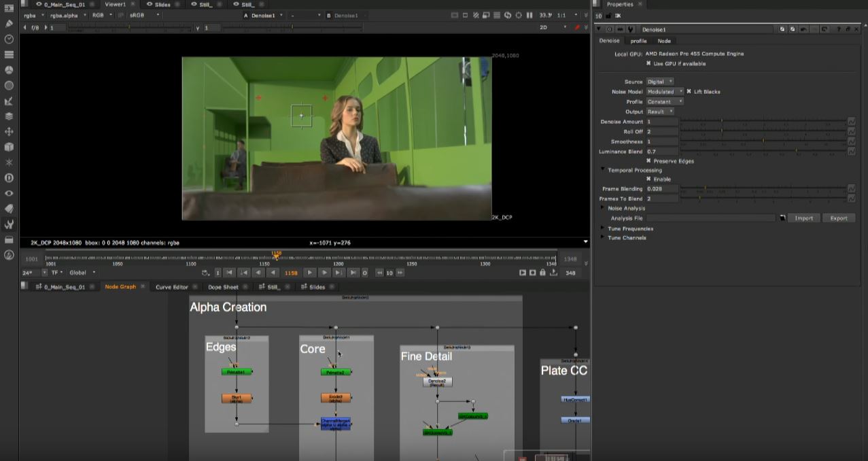Select the Erode2 node in Core backdrop
The image size is (868, 461).
pyautogui.click(x=336, y=398)
